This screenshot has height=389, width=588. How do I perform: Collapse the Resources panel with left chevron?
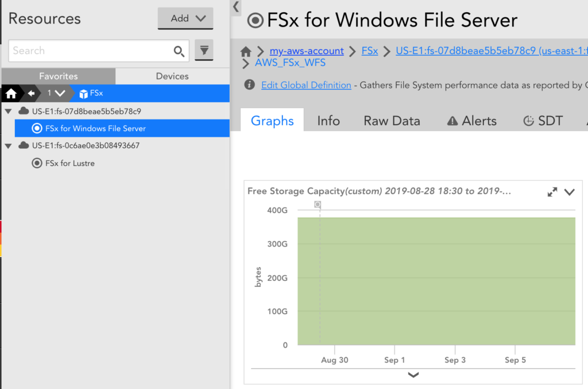236,7
